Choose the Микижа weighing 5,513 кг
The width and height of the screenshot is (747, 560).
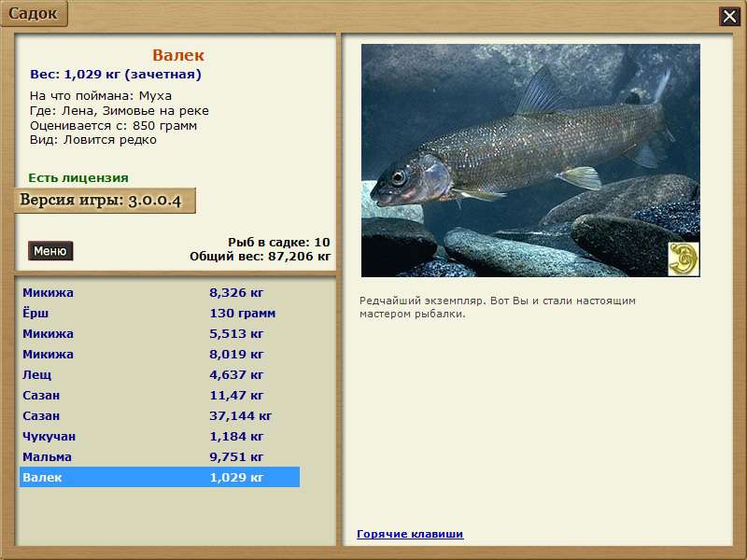coord(159,334)
